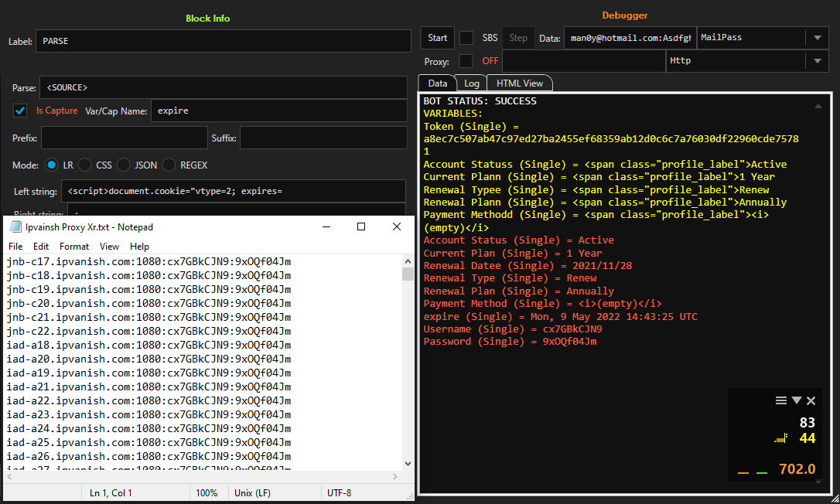The height and width of the screenshot is (504, 840).
Task: Select the JSON parse mode
Action: 123,165
